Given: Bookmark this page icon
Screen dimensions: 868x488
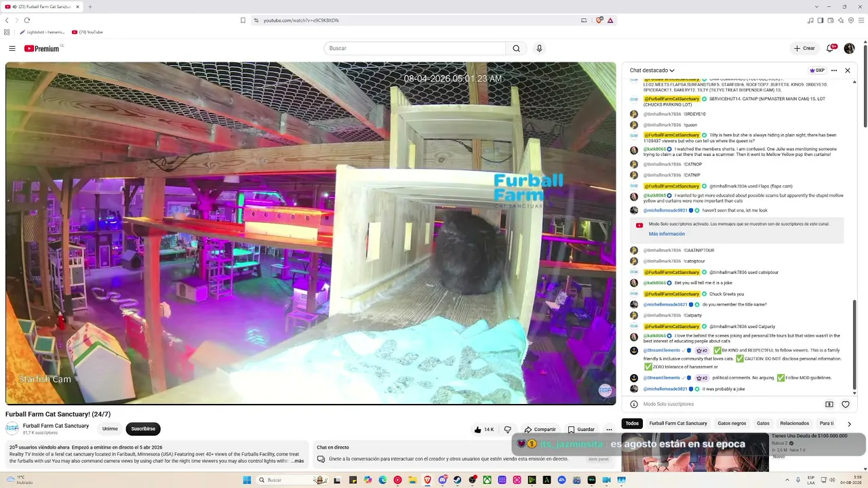Looking at the screenshot, I should click(x=243, y=20).
